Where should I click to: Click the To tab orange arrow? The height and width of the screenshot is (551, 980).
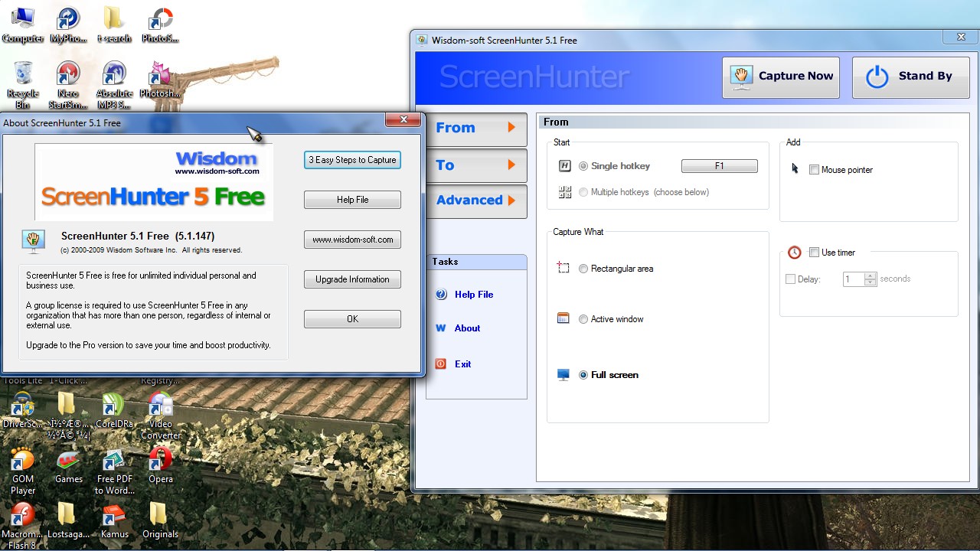pos(511,165)
